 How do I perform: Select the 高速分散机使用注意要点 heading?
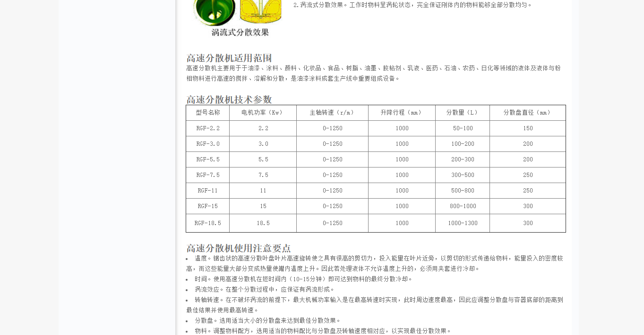239,248
